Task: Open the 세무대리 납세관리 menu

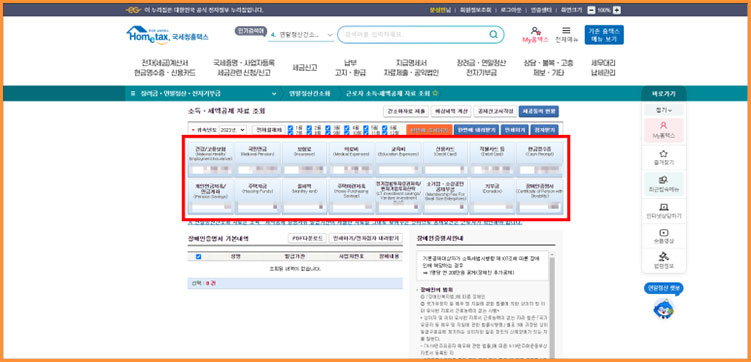Action: (603, 68)
